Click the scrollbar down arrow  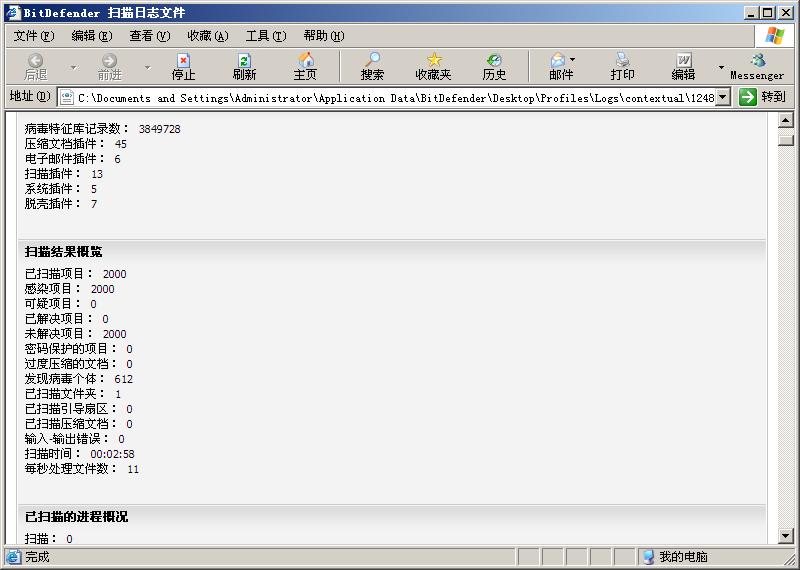click(x=786, y=536)
